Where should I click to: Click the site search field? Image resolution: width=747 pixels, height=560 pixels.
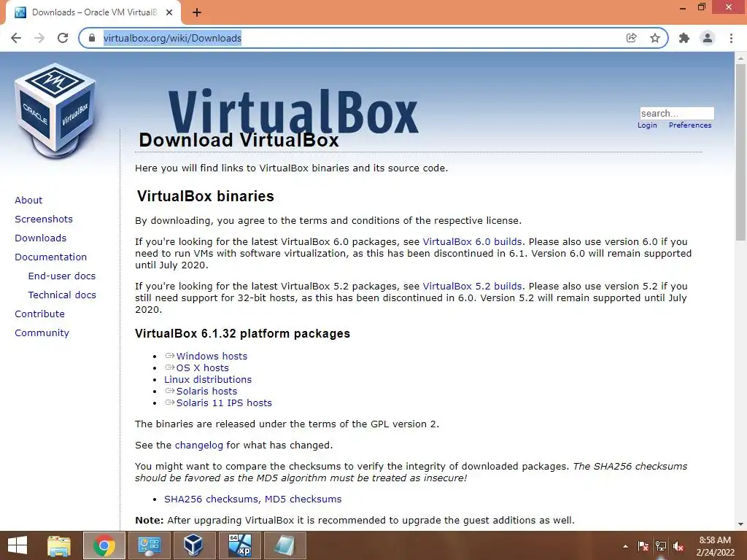(676, 113)
